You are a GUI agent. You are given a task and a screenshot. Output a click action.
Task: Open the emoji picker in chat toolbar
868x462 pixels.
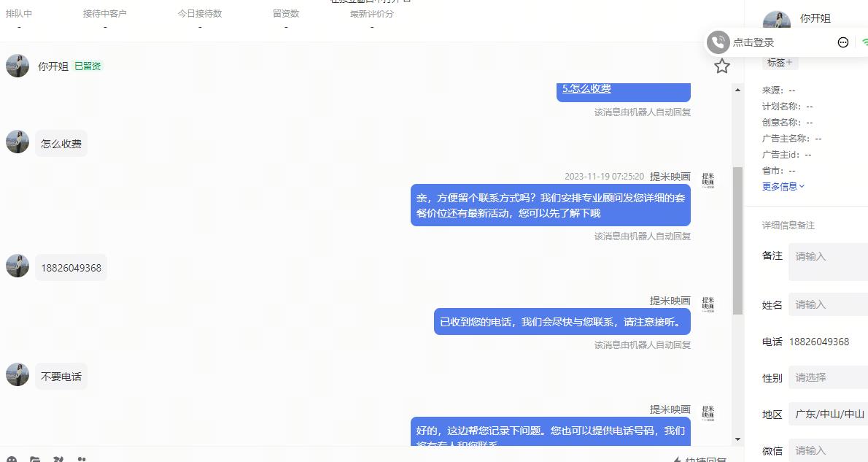12,459
